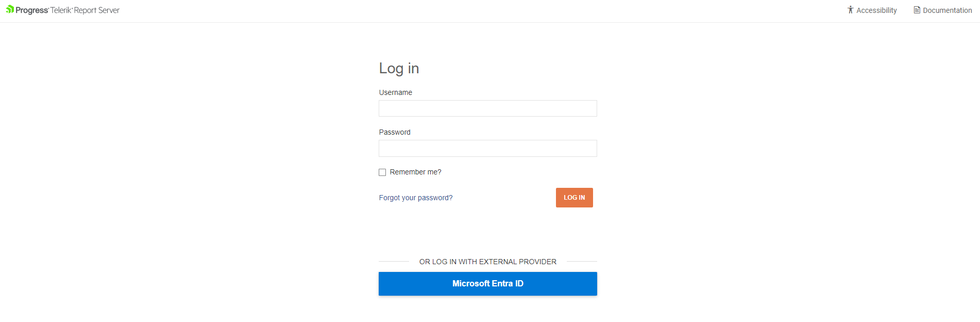Click the Password label text
The height and width of the screenshot is (322, 980).
(394, 132)
